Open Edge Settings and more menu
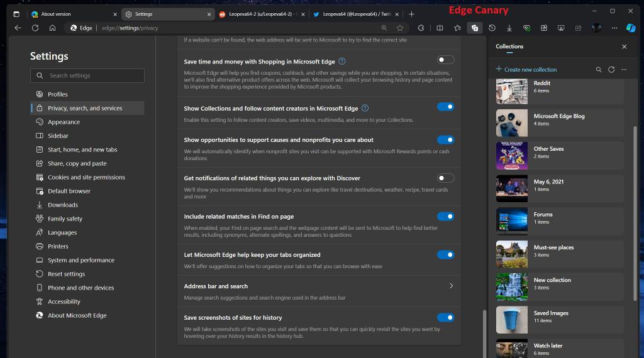Screen dimensions: 644x358 [x=614, y=28]
